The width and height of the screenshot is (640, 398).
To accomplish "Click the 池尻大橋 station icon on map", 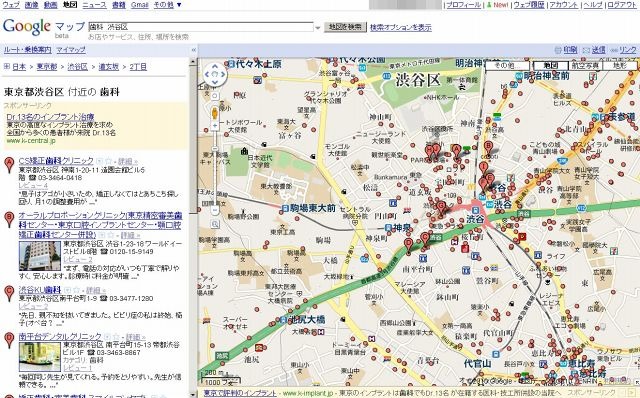I will [x=284, y=320].
